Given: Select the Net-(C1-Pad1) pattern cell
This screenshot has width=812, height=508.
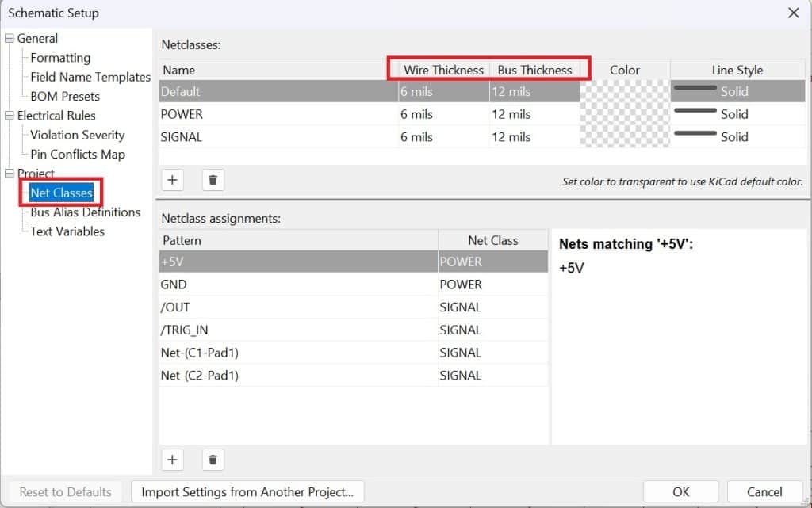Looking at the screenshot, I should pos(299,353).
